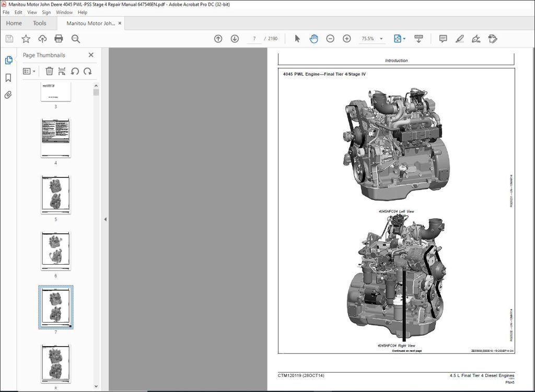The height and width of the screenshot is (392, 535).
Task: Click the scrolling mode download-style icon
Action: (x=418, y=39)
